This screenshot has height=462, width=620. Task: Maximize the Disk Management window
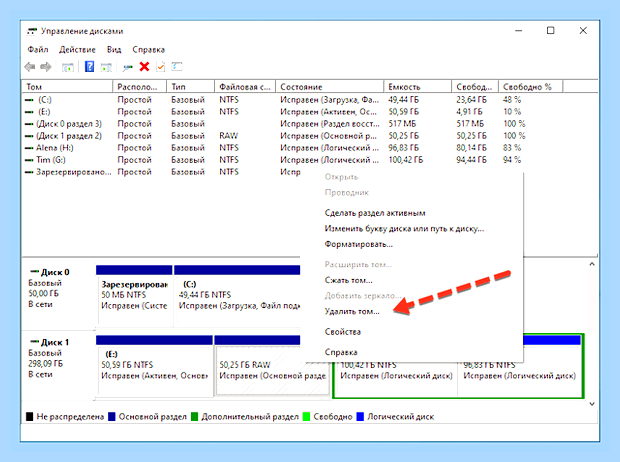(x=550, y=31)
